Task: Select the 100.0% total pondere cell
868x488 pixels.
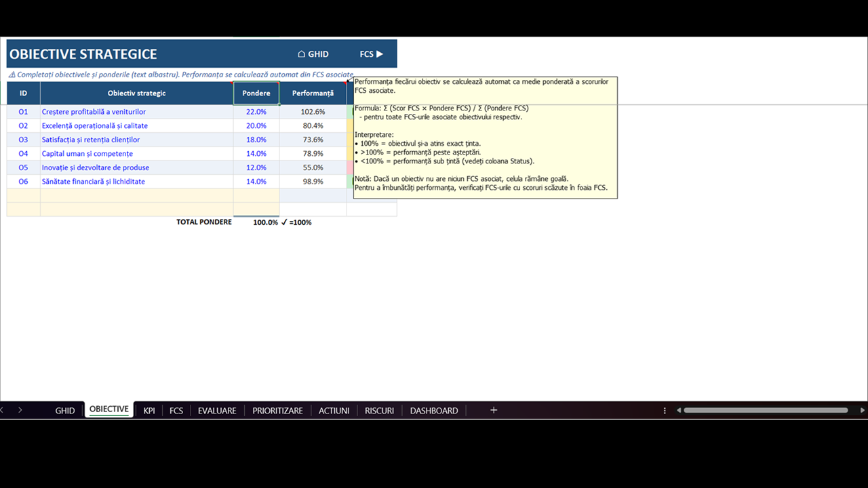Action: [256, 222]
